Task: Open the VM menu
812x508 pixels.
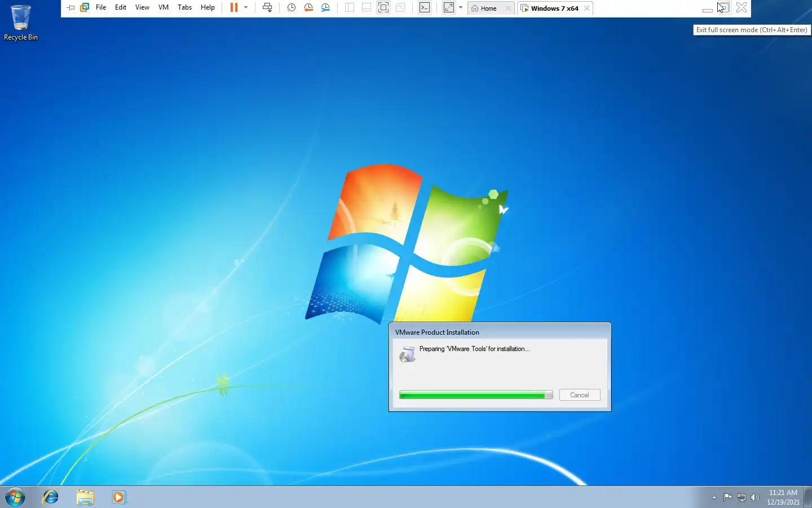Action: 164,8
